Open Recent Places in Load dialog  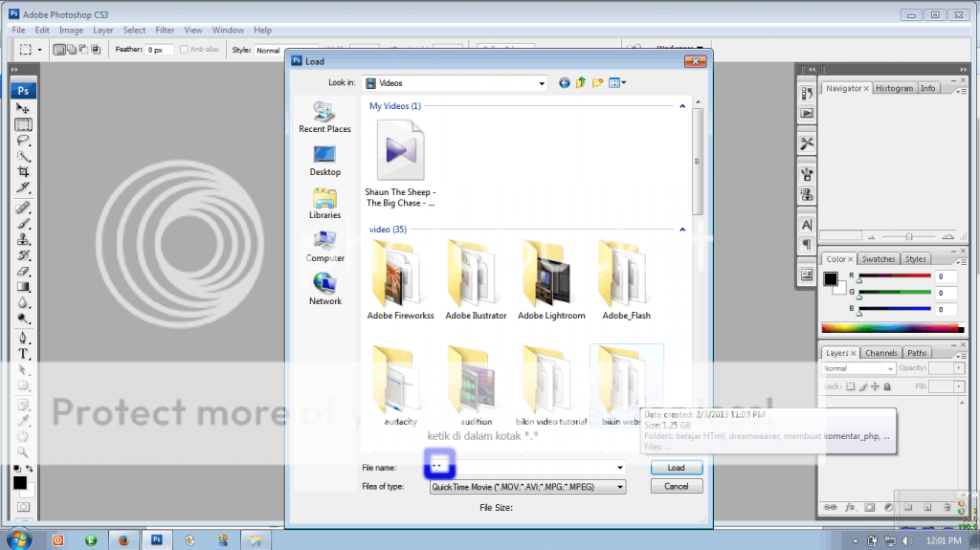tap(324, 117)
